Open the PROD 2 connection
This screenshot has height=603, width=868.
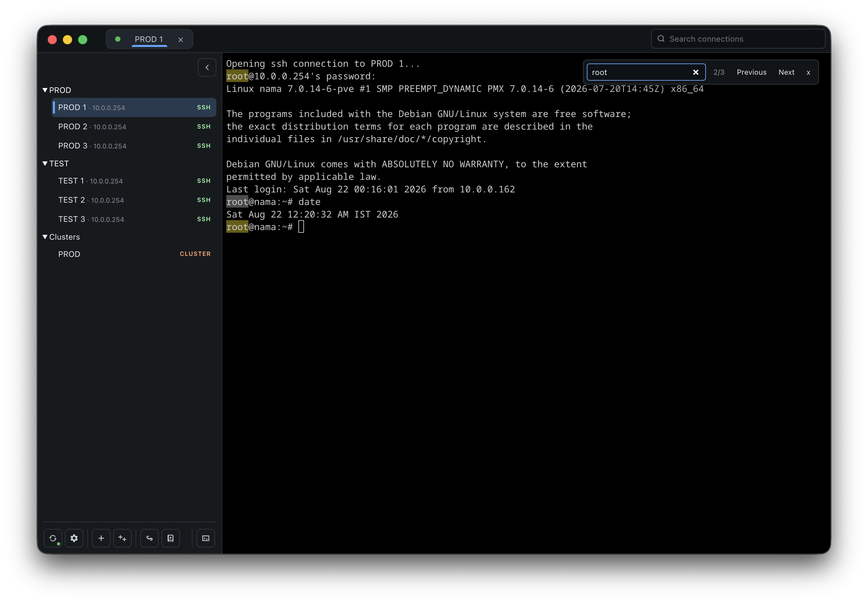134,127
